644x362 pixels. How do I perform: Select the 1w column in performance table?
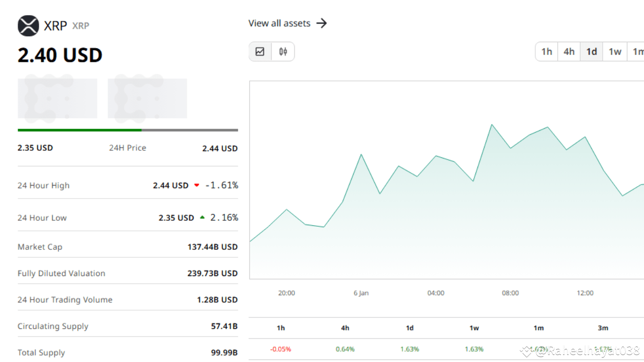coord(474,328)
